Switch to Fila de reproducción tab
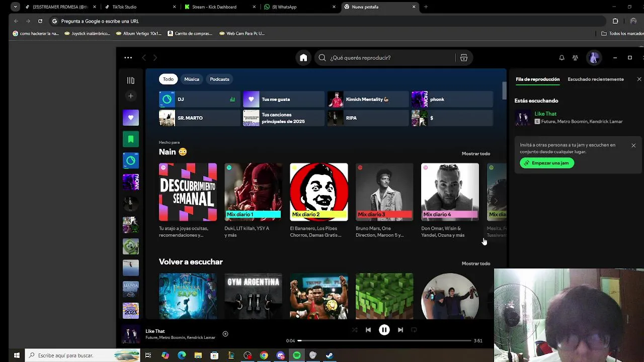644x362 pixels. 537,79
